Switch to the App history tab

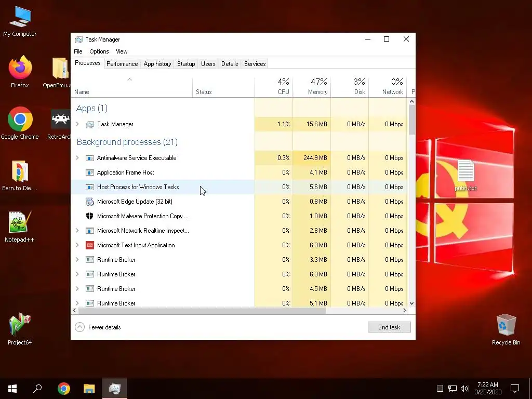click(x=157, y=64)
